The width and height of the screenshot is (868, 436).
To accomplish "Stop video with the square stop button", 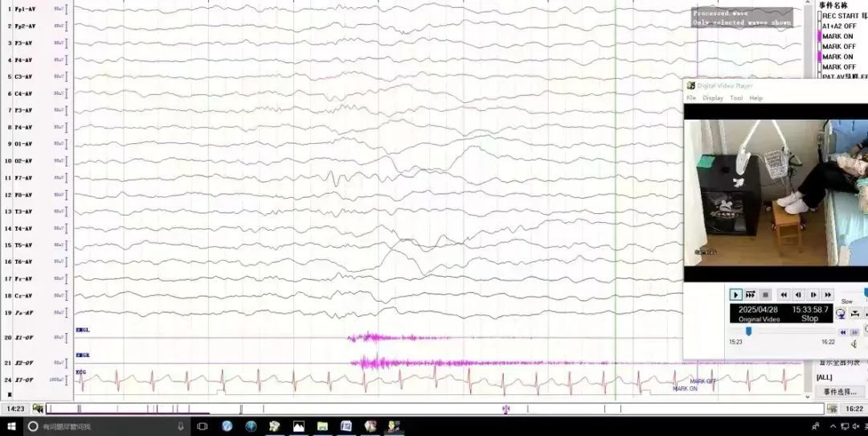I will [765, 295].
